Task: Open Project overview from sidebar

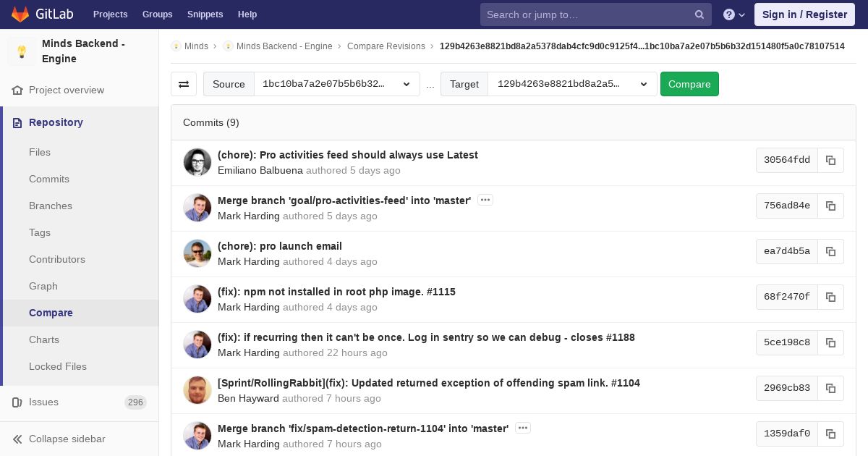Action: pos(67,90)
